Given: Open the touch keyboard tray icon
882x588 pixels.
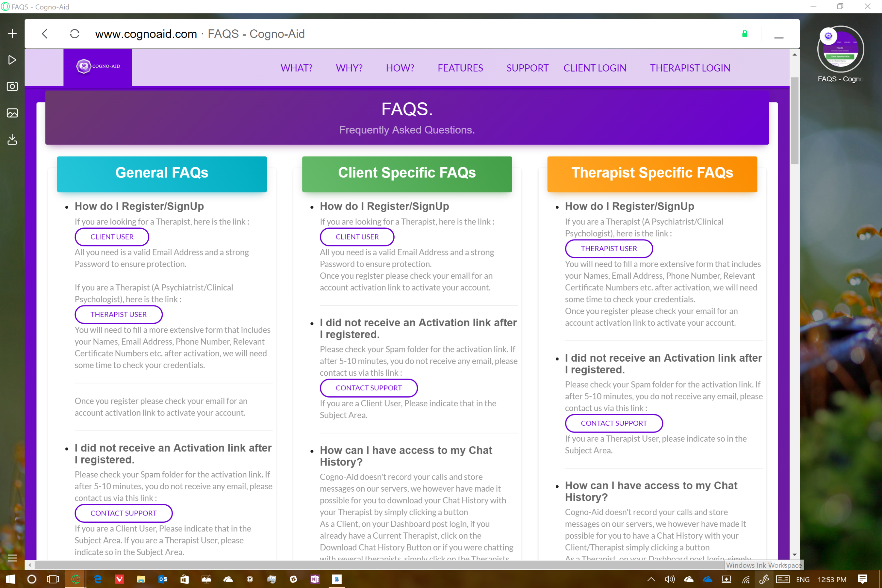Looking at the screenshot, I should click(783, 579).
